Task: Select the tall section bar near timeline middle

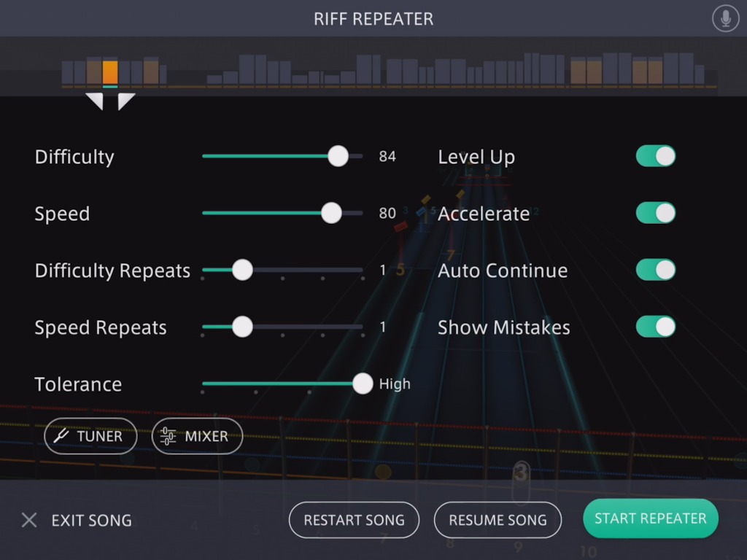Action: coord(364,69)
